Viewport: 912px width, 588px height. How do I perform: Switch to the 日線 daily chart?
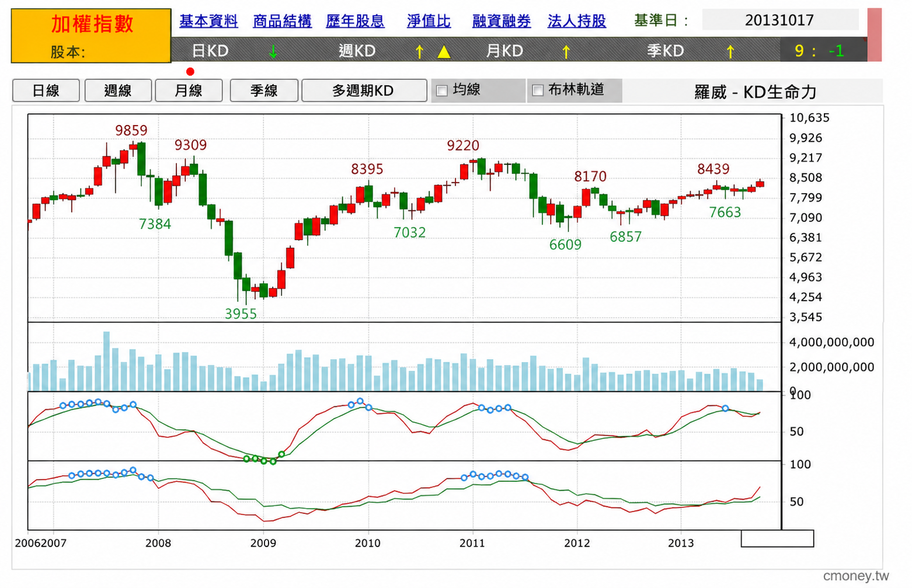click(x=46, y=91)
